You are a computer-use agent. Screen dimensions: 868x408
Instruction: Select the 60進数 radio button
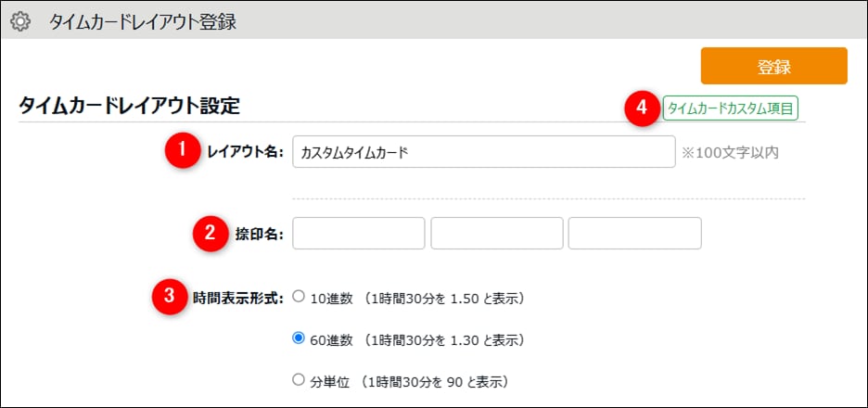coord(299,339)
